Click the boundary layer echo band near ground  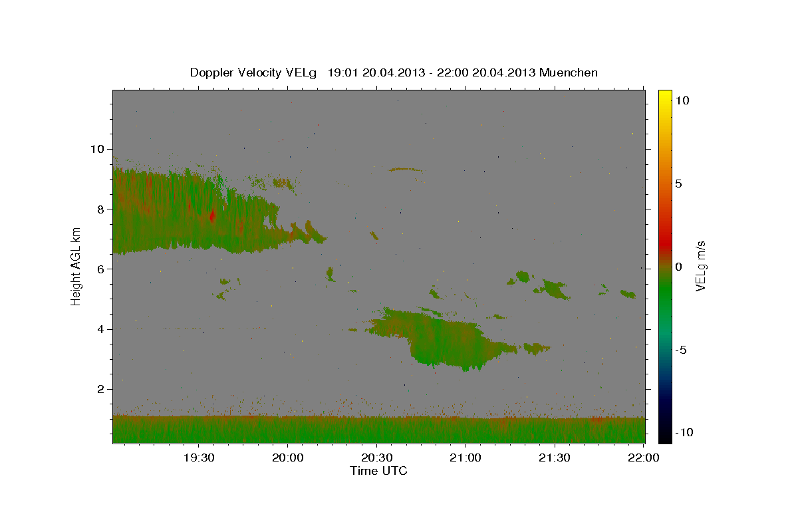point(379,429)
